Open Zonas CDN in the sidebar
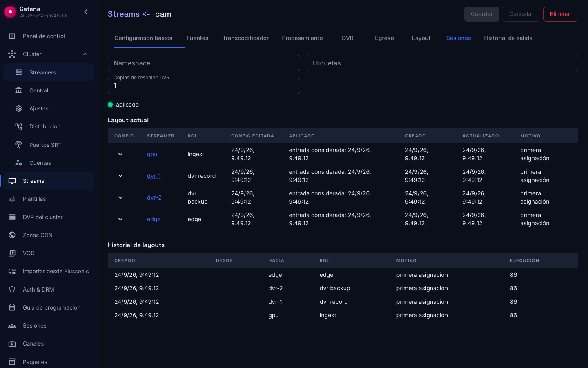The image size is (588, 368). click(49, 235)
